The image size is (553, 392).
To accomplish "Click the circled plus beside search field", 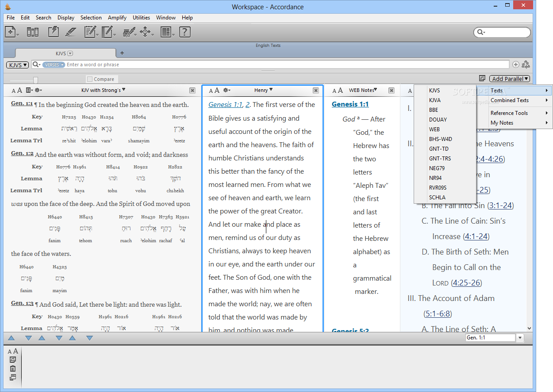I will (516, 65).
